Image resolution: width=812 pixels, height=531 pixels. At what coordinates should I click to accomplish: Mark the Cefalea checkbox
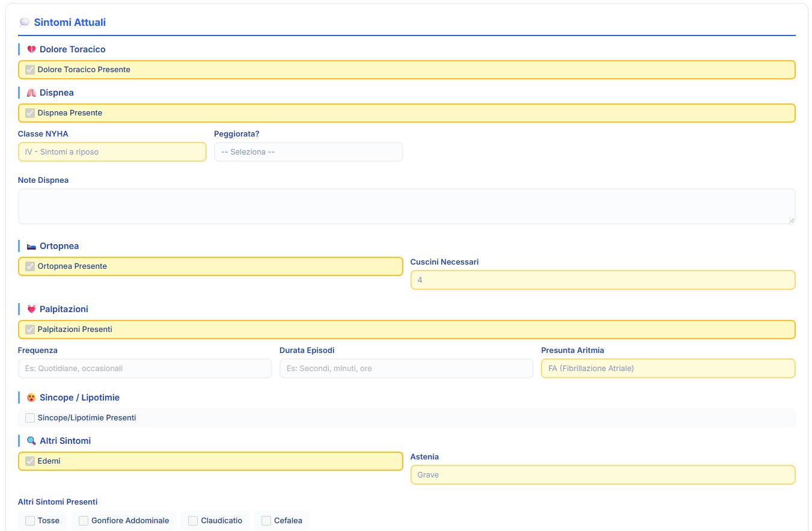[266, 521]
